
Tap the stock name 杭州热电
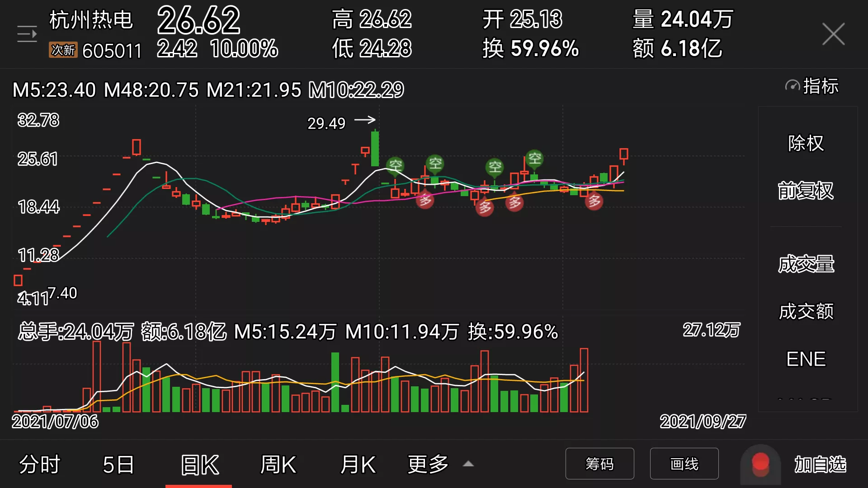point(91,20)
